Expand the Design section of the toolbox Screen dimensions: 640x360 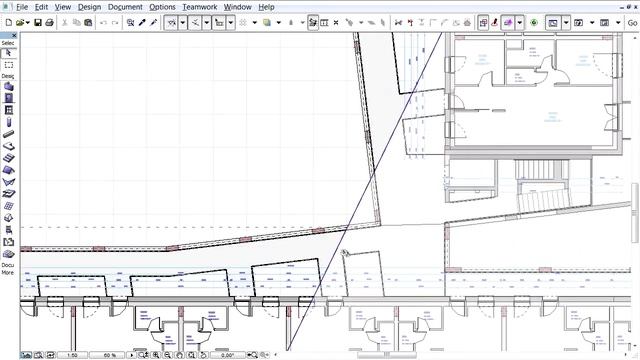(8, 76)
